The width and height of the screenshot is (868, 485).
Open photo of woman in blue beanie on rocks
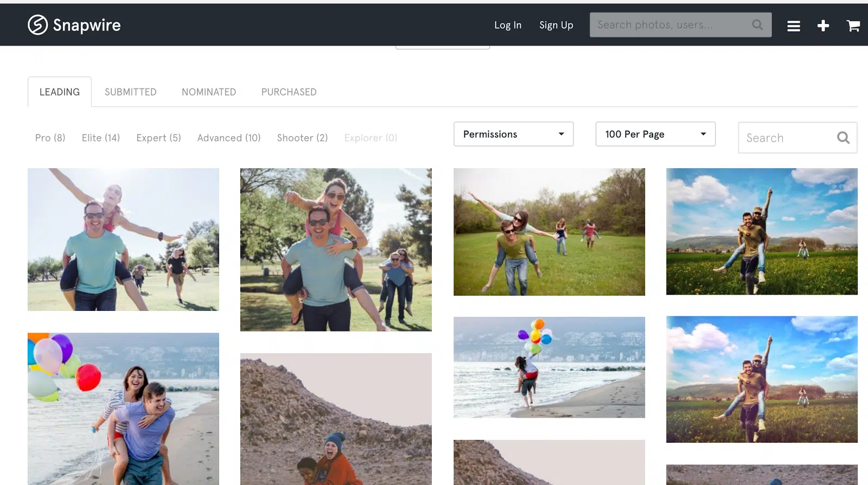[x=336, y=419]
